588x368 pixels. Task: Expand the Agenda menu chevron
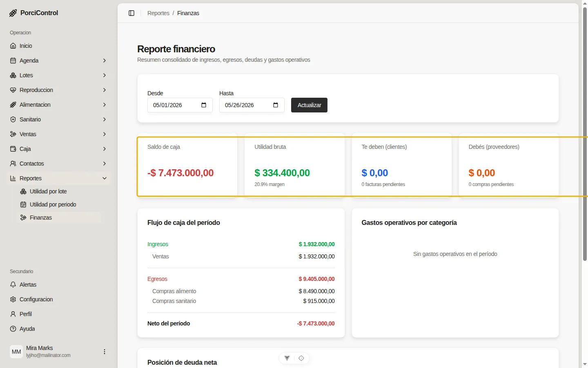[105, 61]
